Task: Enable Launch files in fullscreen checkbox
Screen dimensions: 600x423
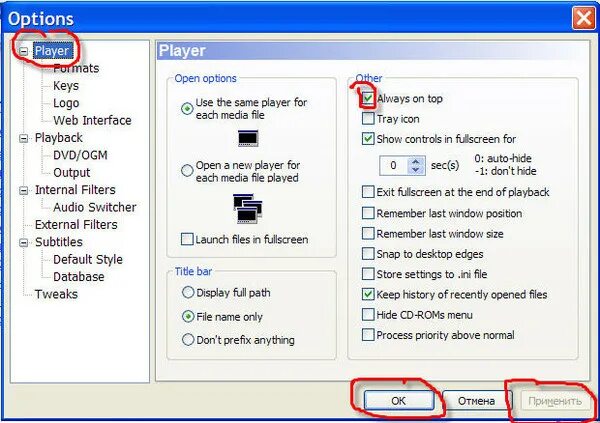Action: tap(187, 240)
